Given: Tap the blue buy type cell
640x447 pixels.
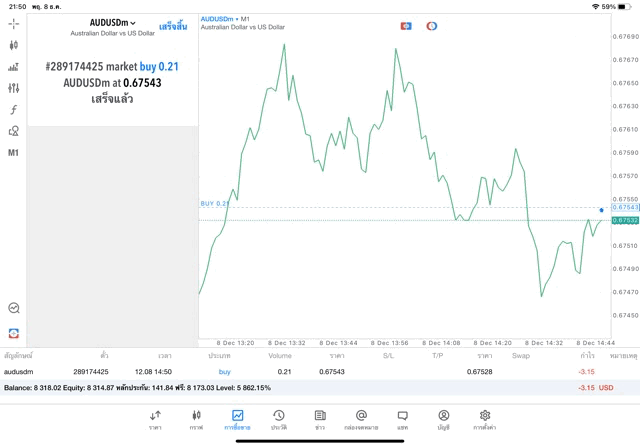Looking at the screenshot, I should point(224,372).
